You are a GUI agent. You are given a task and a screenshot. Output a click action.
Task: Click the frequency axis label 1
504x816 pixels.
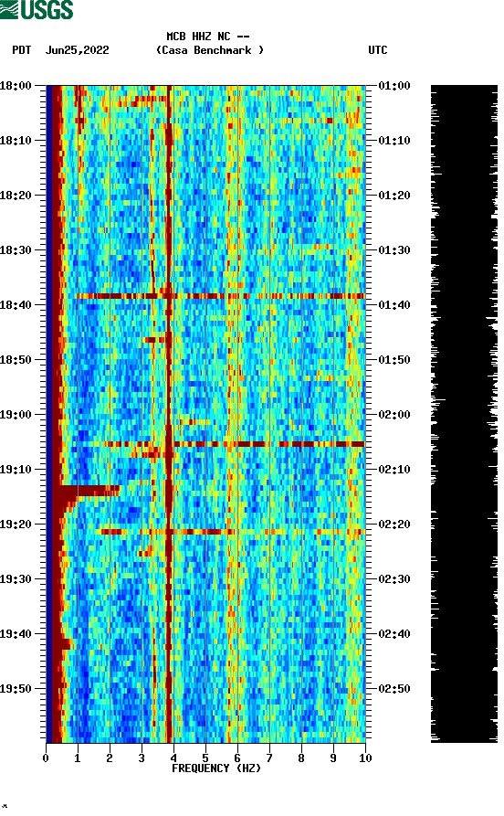click(78, 758)
